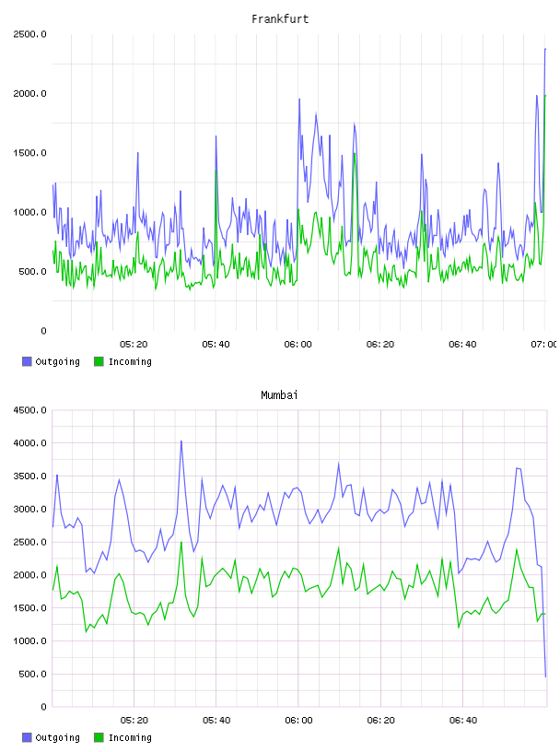Viewport: 560px width, 752px height.
Task: Click the 07:00 x-axis label in Frankfurt chart
Action: [x=544, y=345]
